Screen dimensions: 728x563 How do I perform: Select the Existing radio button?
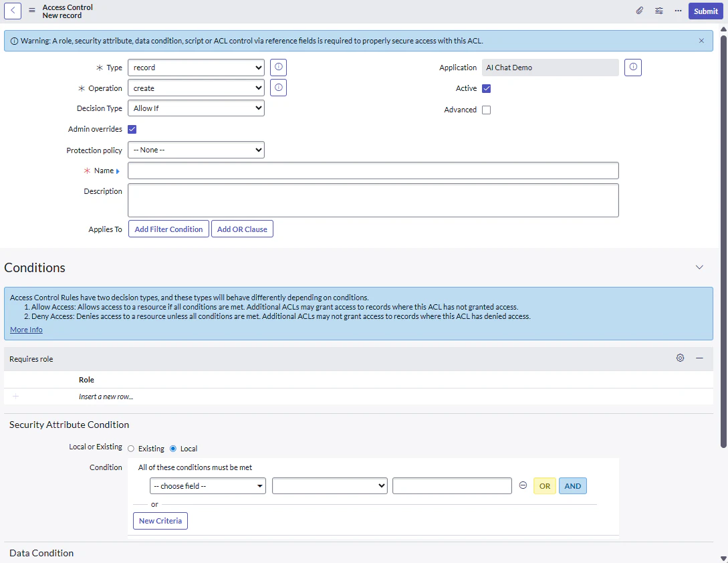[x=131, y=448]
